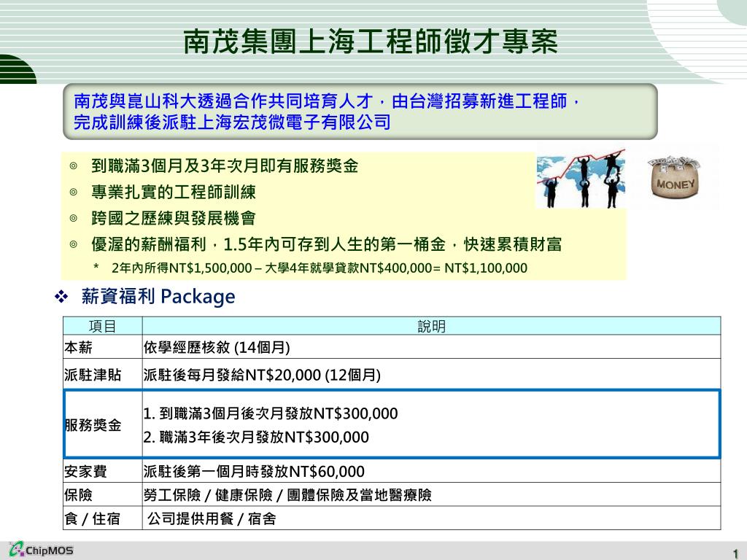Click the line 完成訓練後派駐上海宏茂微電子有限公司
The height and width of the screenshot is (560, 747).
tap(232, 122)
